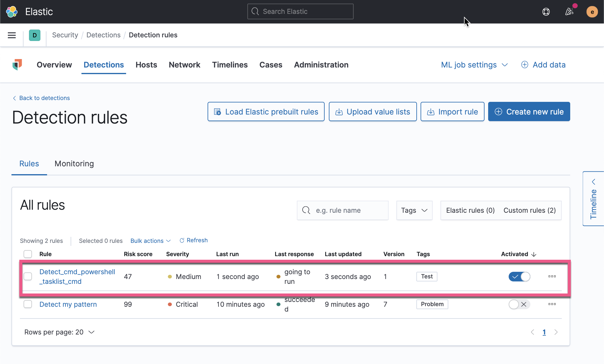604x364 pixels.
Task: Click the D space icon in breadcrumbs
Action: coord(35,35)
